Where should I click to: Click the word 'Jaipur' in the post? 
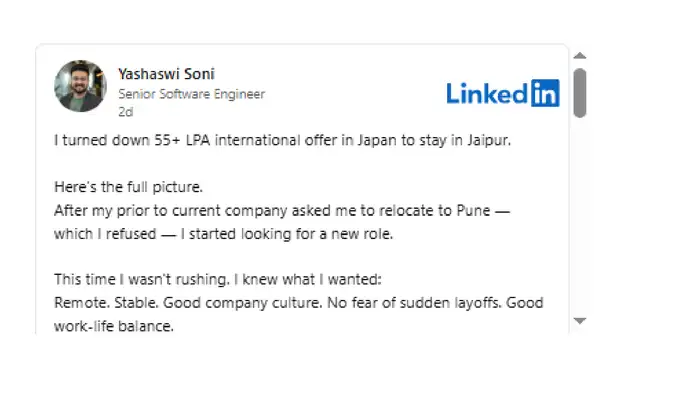(488, 141)
